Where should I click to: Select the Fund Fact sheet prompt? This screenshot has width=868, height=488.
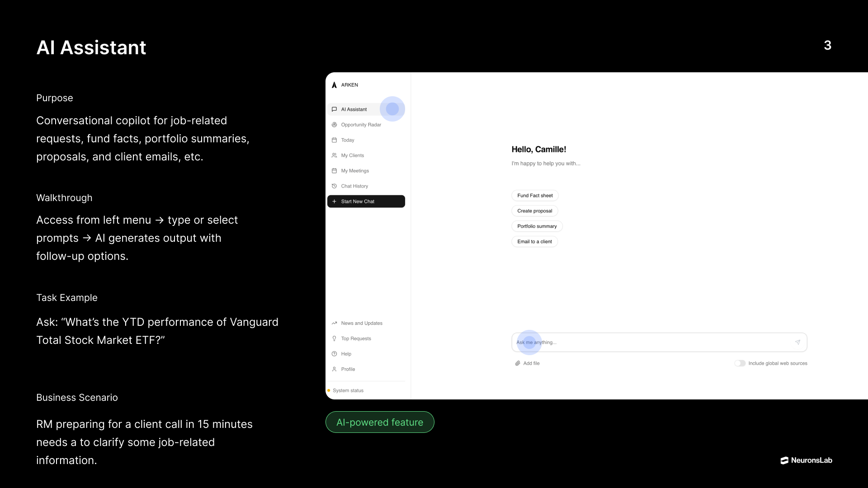[535, 196]
